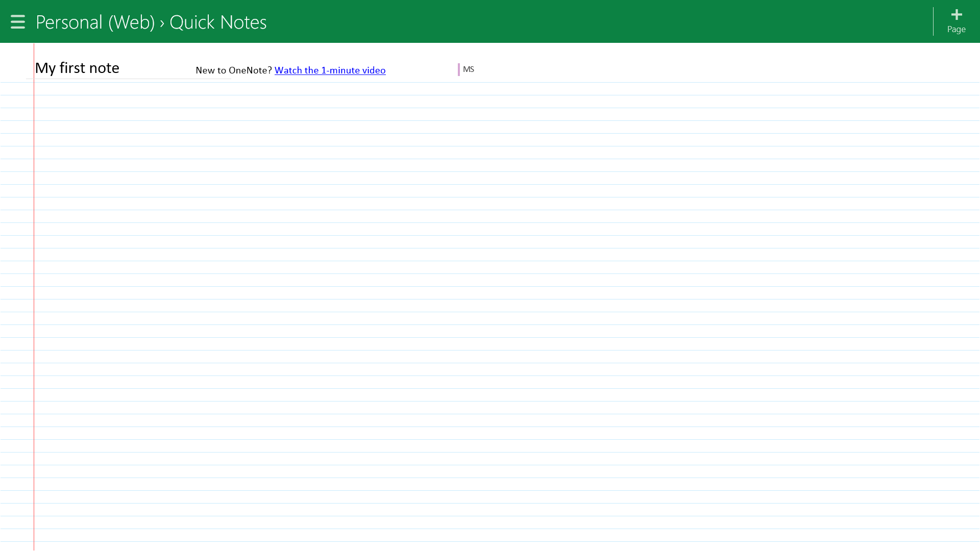Open the Personal (Web) notebook breadcrumb

(x=95, y=22)
